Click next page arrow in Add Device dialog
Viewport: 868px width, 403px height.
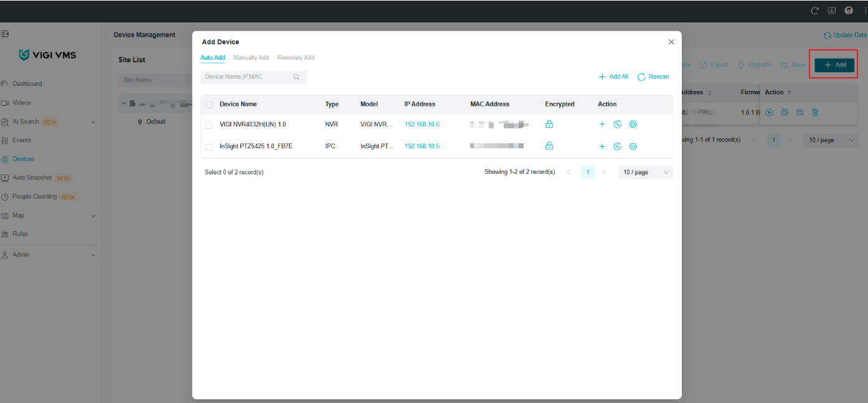tap(604, 173)
